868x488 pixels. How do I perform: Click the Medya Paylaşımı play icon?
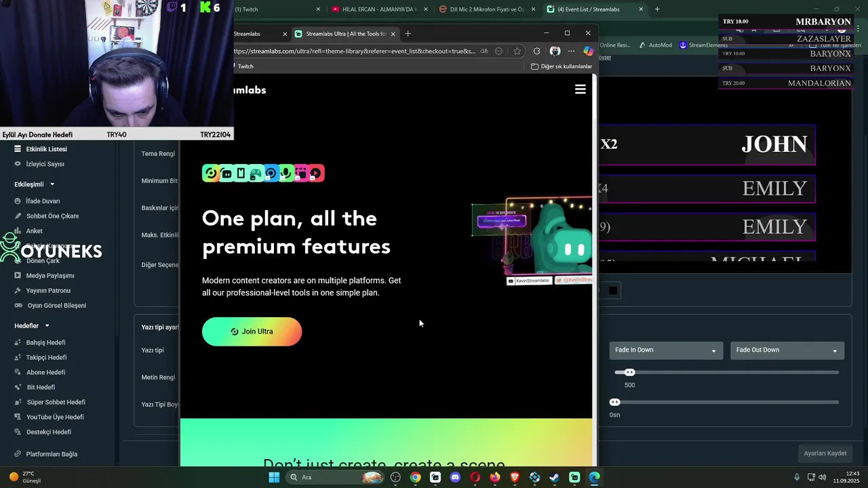[18, 276]
